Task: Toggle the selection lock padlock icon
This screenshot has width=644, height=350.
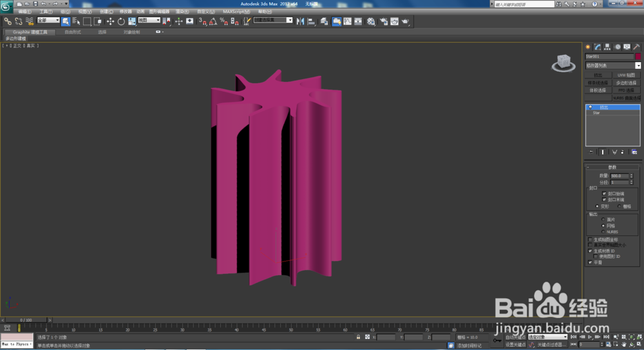Action: tap(358, 337)
